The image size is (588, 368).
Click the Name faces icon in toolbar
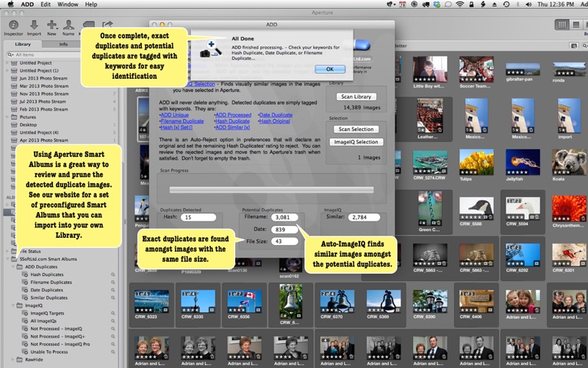point(68,26)
